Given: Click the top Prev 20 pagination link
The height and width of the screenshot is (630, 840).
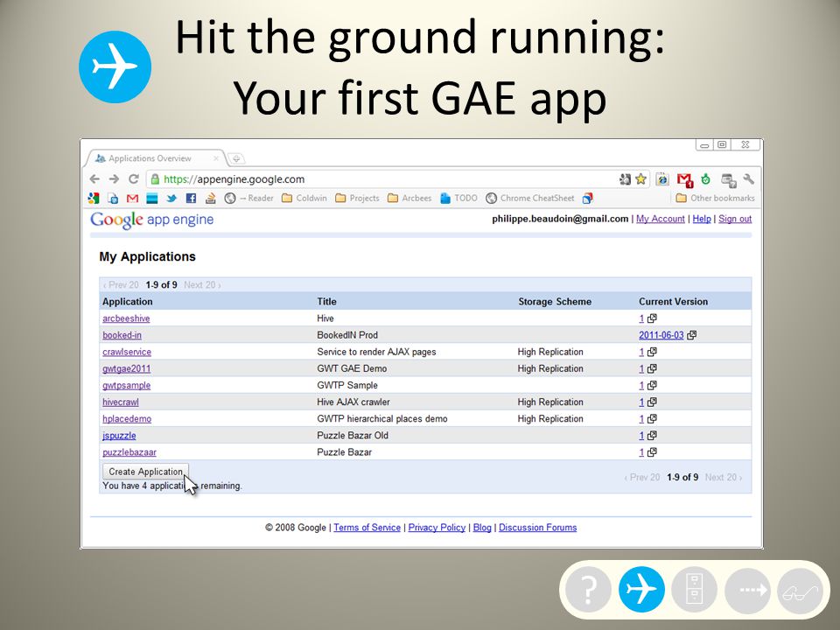Looking at the screenshot, I should click(x=121, y=285).
